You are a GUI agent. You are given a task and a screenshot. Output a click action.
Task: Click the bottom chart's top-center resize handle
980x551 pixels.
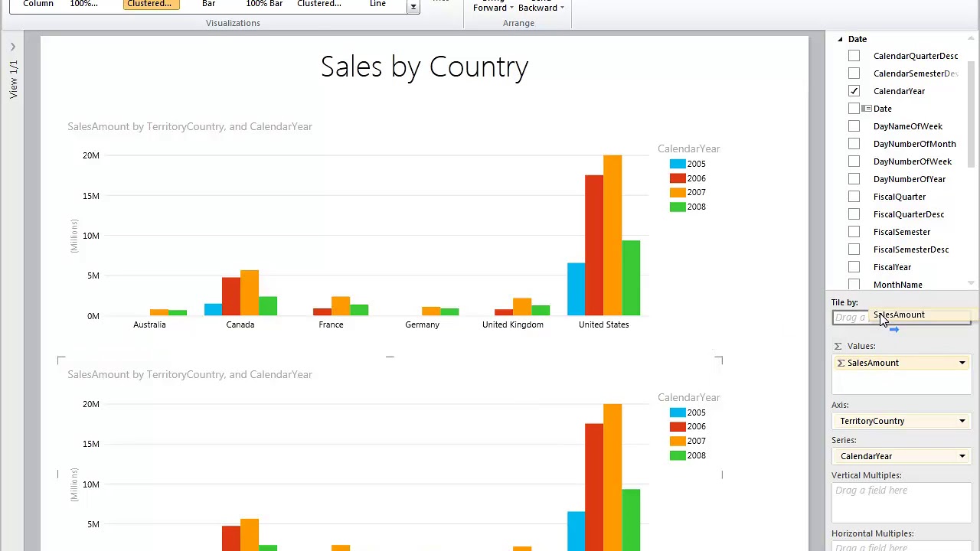[390, 357]
